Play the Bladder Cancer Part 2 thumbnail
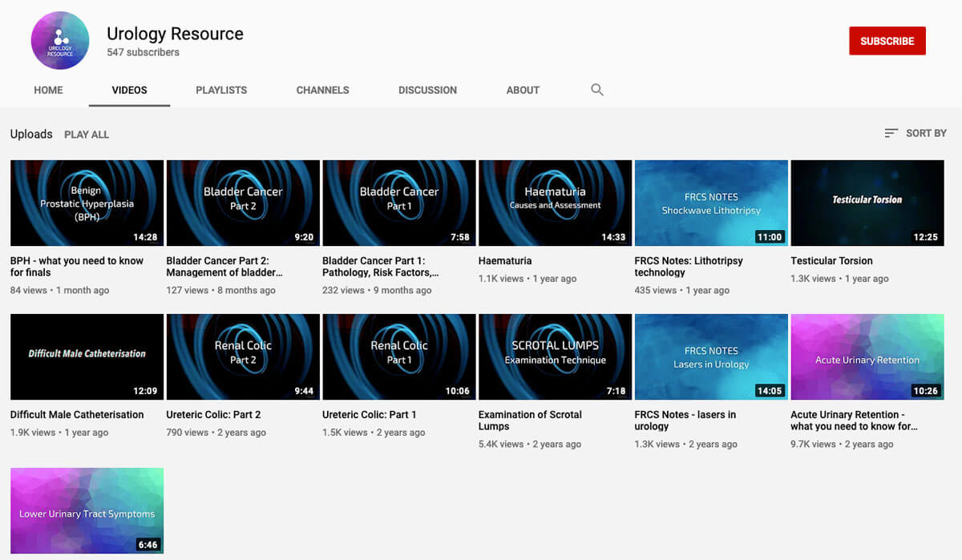Viewport: 962px width, 560px height. point(243,203)
